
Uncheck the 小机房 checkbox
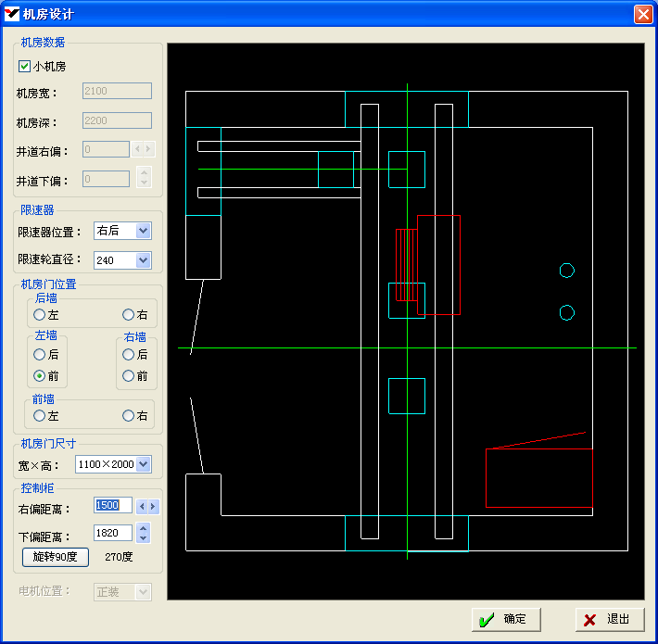coord(25,67)
